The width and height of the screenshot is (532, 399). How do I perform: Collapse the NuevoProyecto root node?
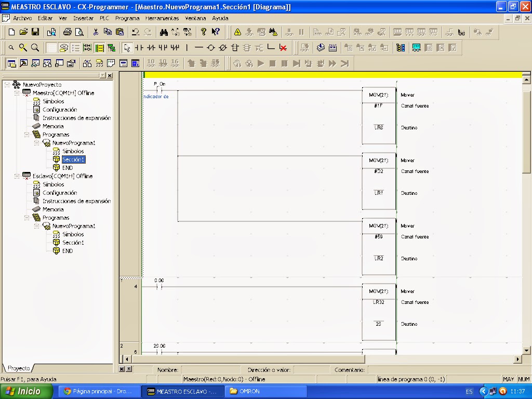(7, 85)
